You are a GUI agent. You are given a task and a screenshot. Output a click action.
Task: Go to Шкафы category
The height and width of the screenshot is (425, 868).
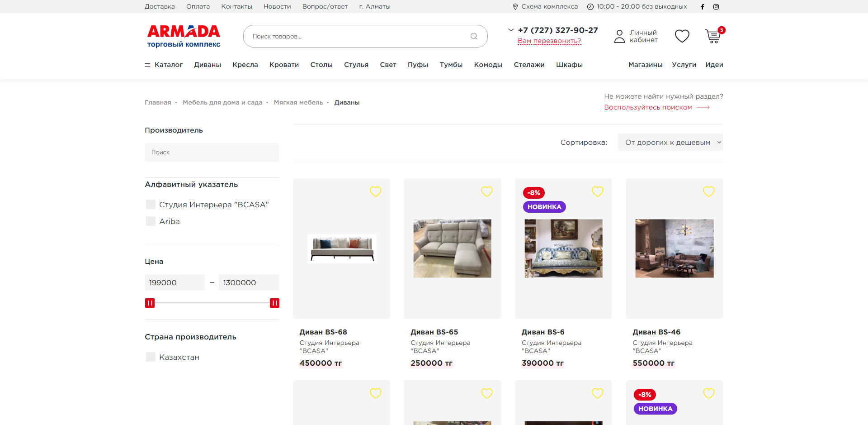pos(569,65)
